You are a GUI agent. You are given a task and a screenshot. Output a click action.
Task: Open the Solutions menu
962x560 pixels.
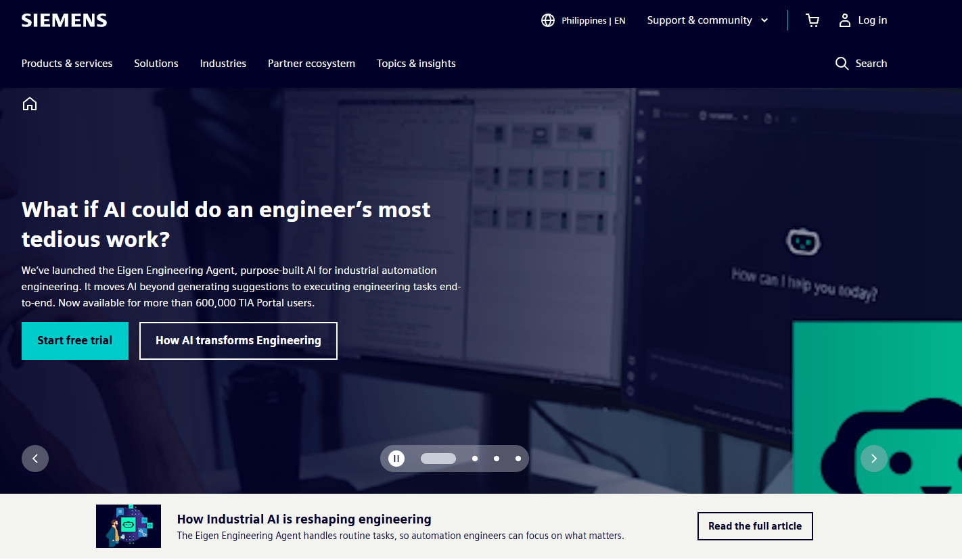tap(156, 64)
